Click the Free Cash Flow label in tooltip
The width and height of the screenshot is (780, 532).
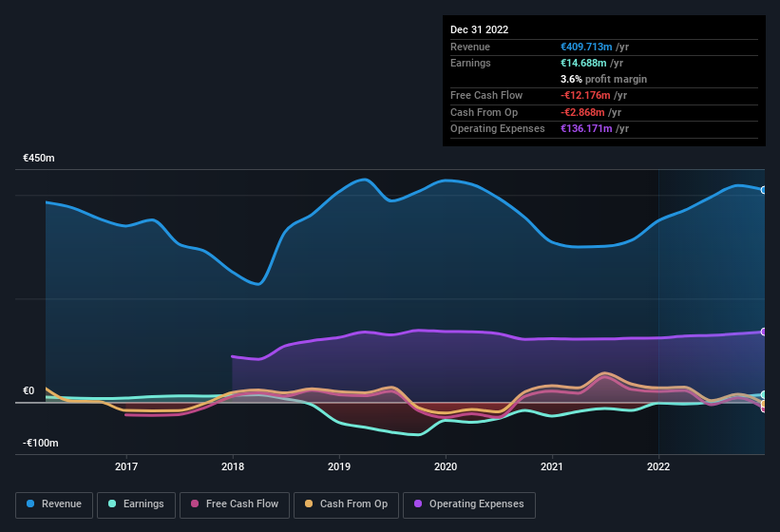click(486, 95)
